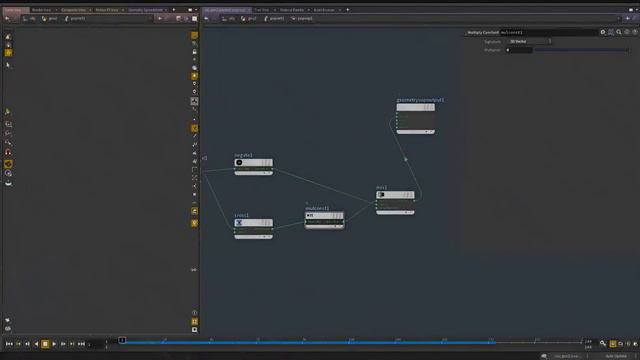Click the info icon at viewport bottom right
The height and width of the screenshot is (360, 640).
(195, 313)
